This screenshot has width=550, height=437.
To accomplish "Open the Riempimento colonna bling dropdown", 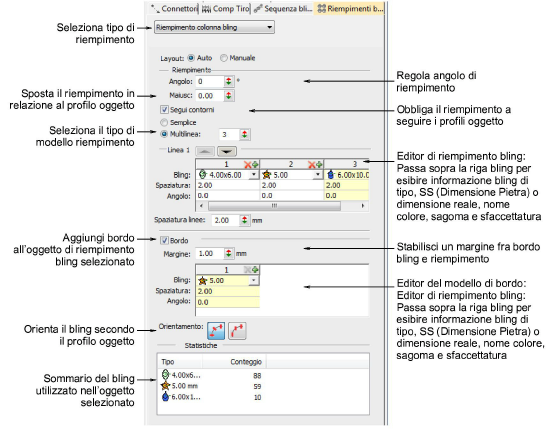I will (214, 27).
